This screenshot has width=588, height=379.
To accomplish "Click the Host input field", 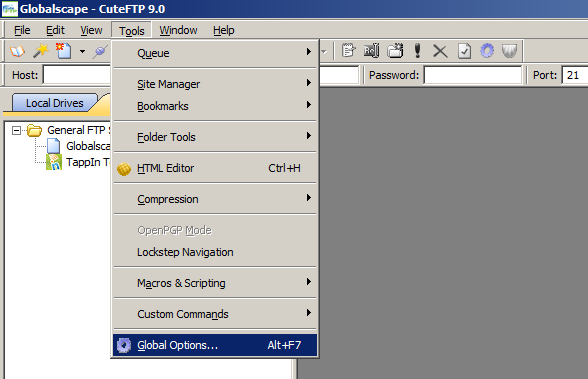I will coord(77,75).
